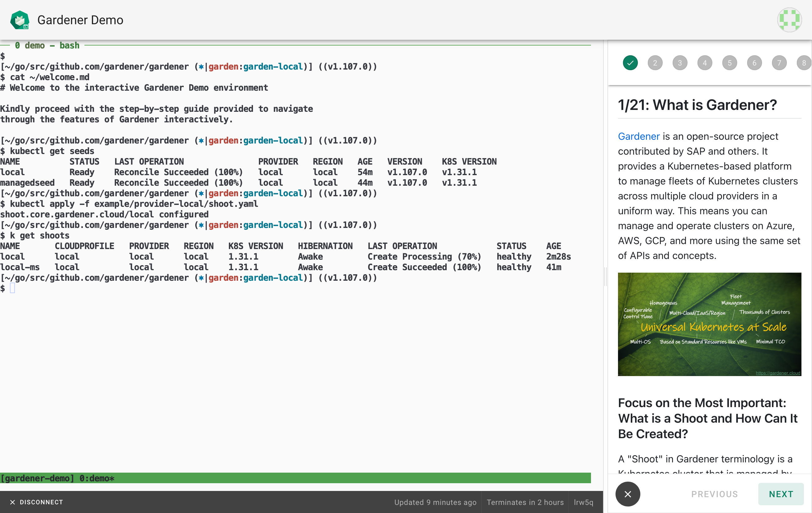The image size is (812, 513).
Task: Go to the NEXT guide step
Action: (x=781, y=494)
